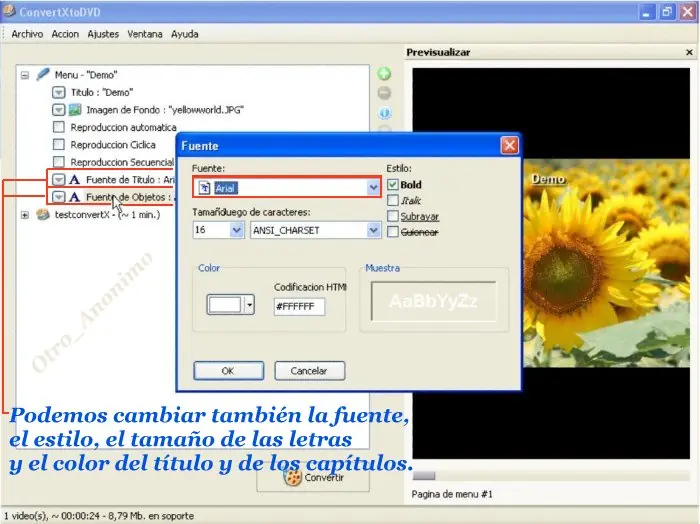Open the Arial font name dropdown

coord(373,188)
